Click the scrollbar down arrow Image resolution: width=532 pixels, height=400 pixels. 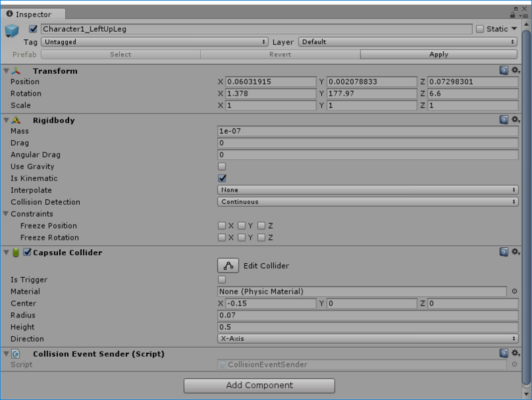526,394
